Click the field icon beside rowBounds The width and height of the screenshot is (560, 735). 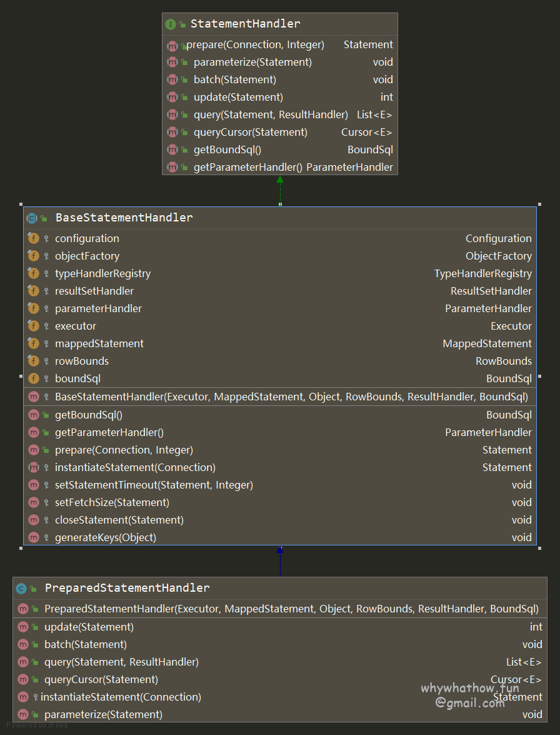[34, 361]
